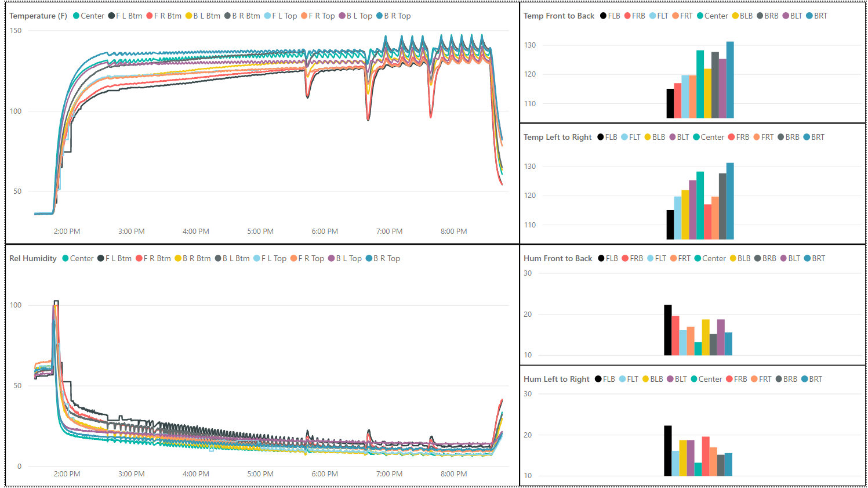Highlight B L Top in Rel Humidity legend
868x488 pixels.
point(348,258)
